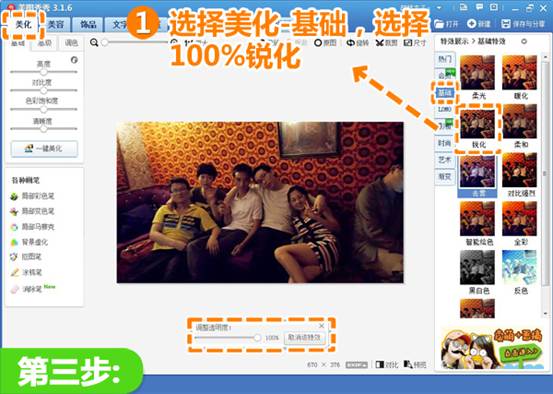Open the 调色 sub-tab

tap(71, 43)
